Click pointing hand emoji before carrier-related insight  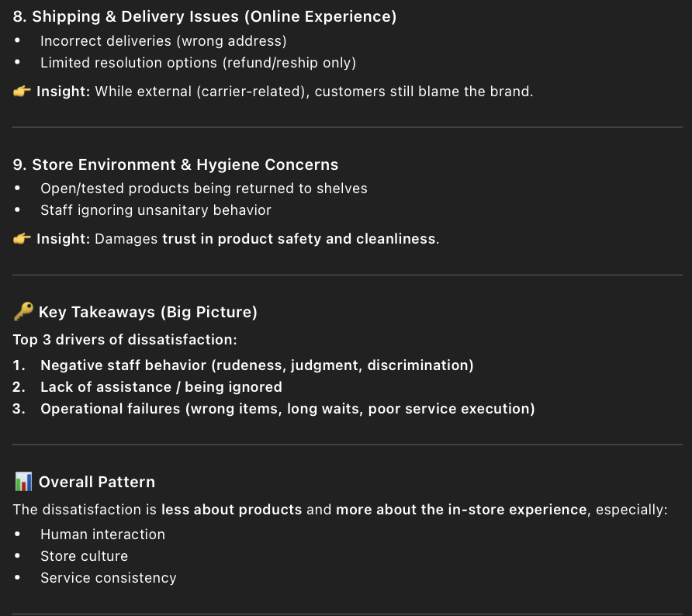(x=22, y=92)
